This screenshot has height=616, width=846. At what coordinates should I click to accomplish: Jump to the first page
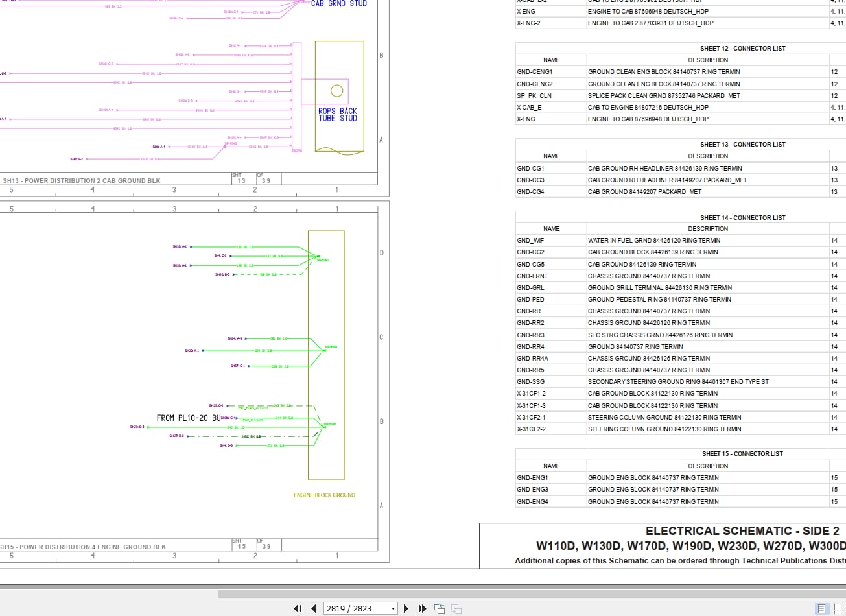pos(298,608)
